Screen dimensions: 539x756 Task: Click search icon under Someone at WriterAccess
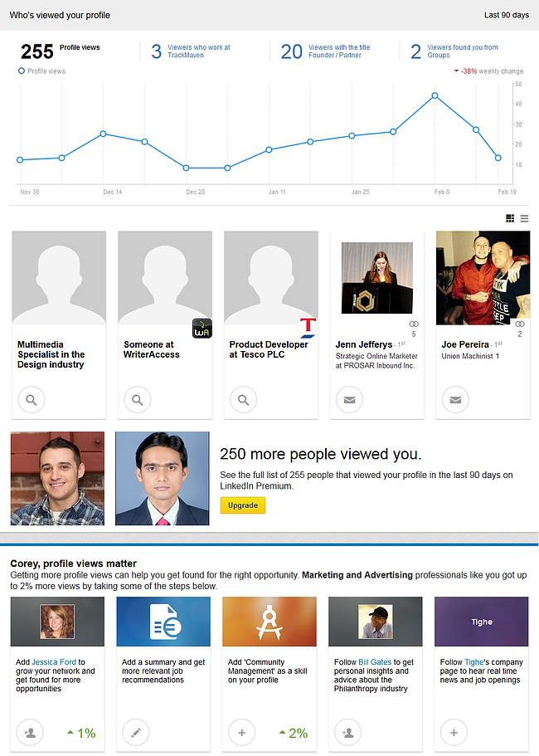138,400
